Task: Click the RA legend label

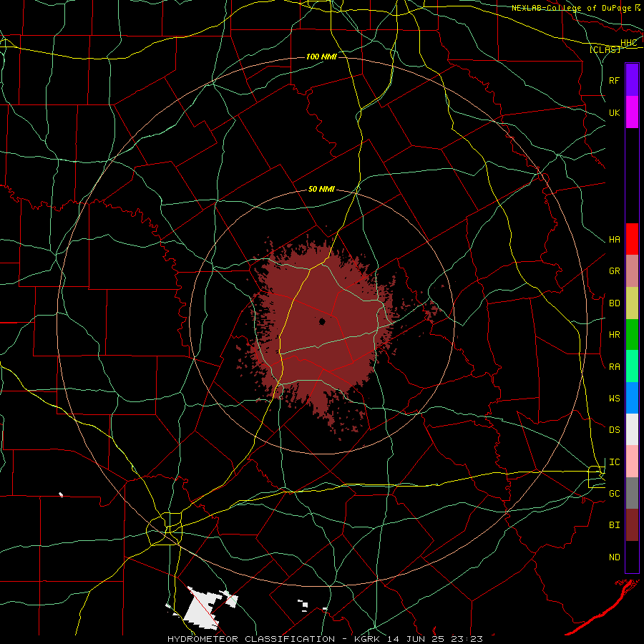Action: [x=614, y=367]
